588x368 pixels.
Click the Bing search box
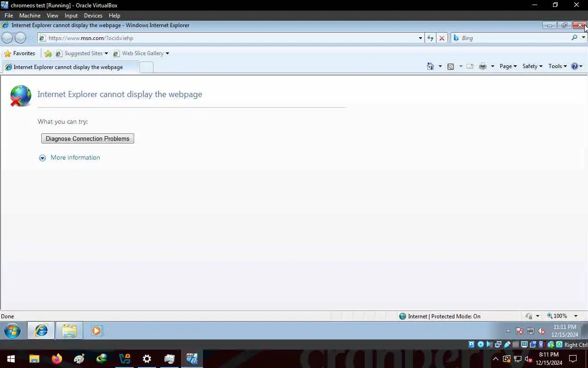511,38
